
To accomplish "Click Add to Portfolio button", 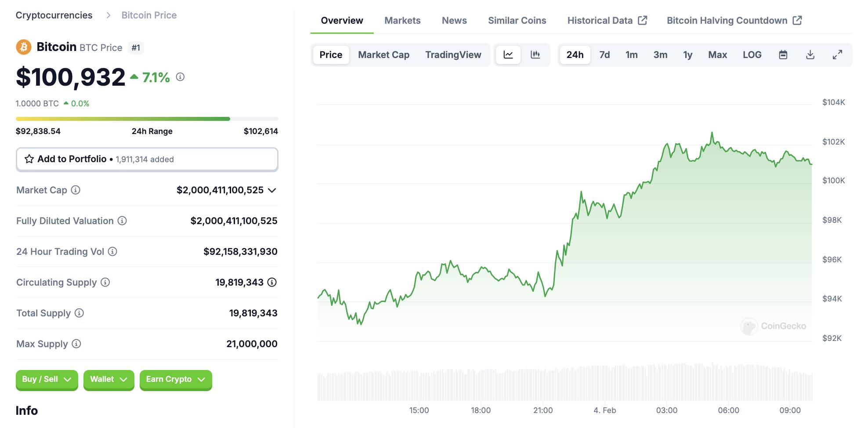I will (x=147, y=159).
